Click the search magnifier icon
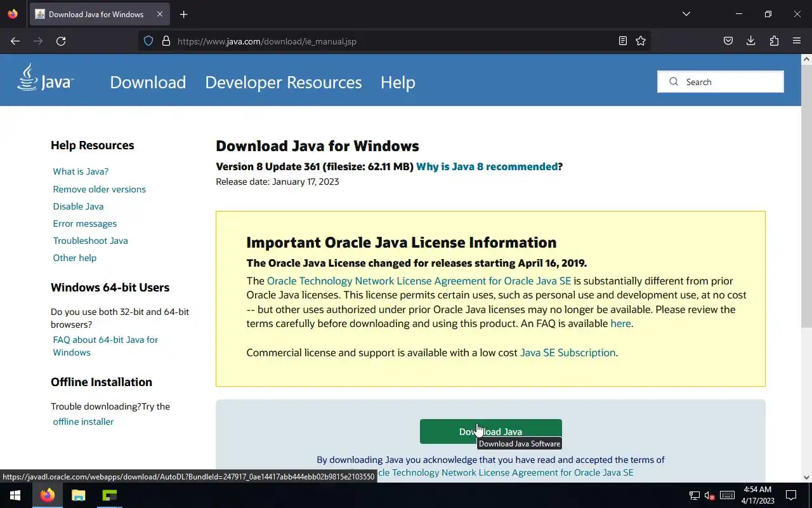Screen dimensions: 812x508 pyautogui.click(x=674, y=82)
